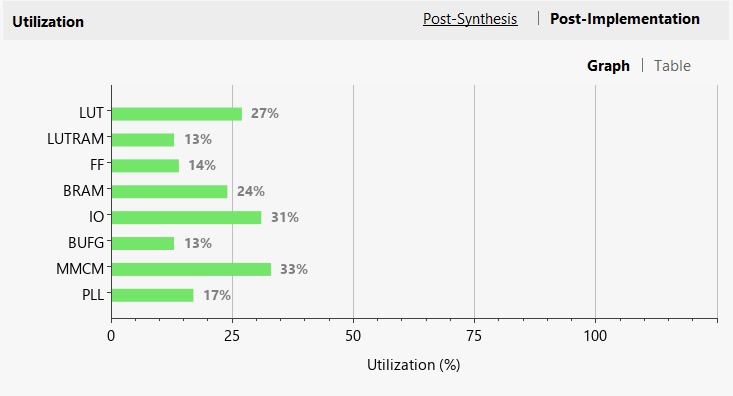Click the BRAM row label
733x396 pixels.
(83, 191)
